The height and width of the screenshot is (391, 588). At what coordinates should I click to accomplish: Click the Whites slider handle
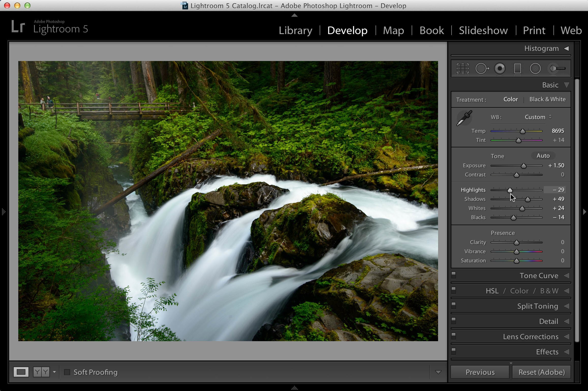point(522,208)
